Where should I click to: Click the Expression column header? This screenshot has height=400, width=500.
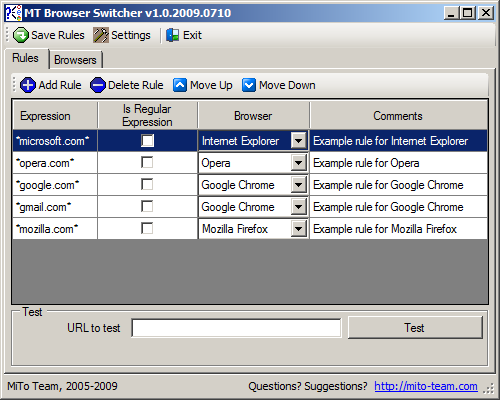coord(55,115)
